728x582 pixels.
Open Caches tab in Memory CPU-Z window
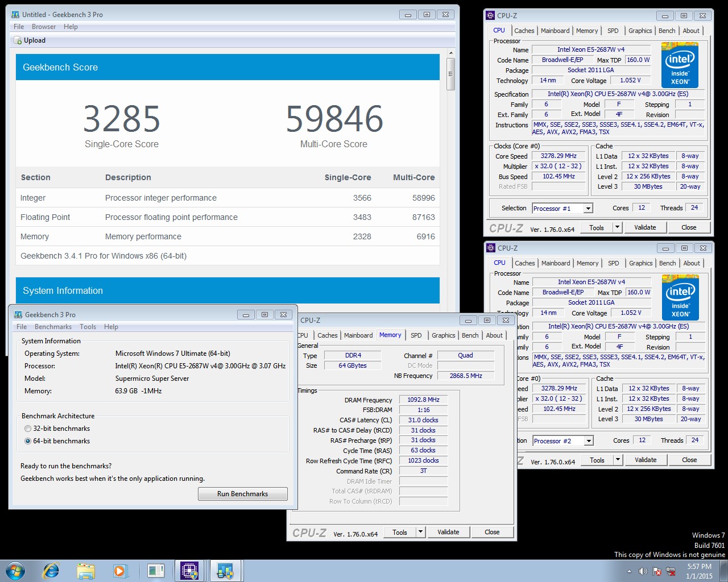(328, 335)
